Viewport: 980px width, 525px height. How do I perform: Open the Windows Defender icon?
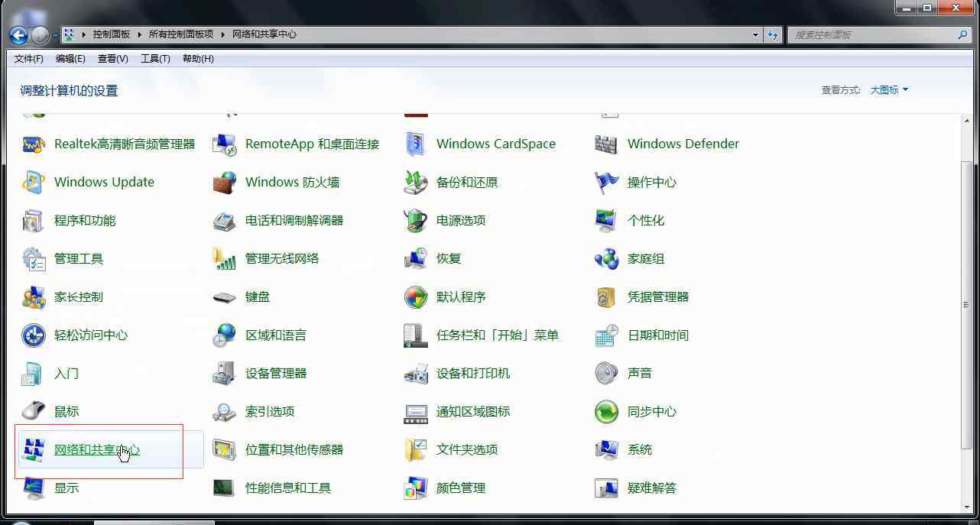click(607, 144)
